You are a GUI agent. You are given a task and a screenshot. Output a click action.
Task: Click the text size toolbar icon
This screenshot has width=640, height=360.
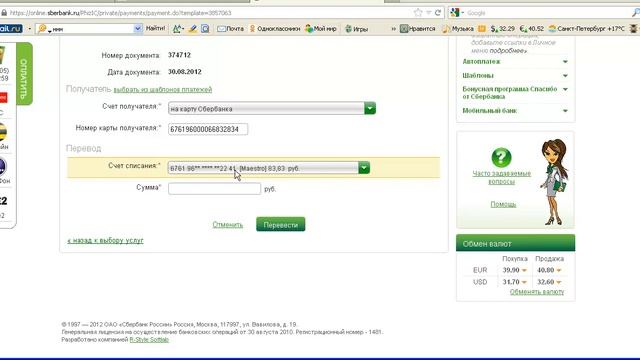(178, 29)
